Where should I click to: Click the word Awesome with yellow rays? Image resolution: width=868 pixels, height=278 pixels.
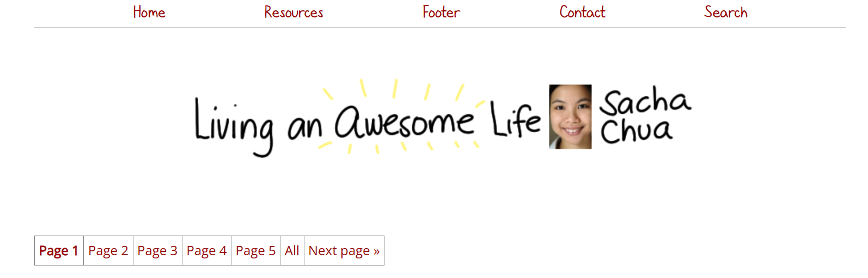tap(404, 121)
